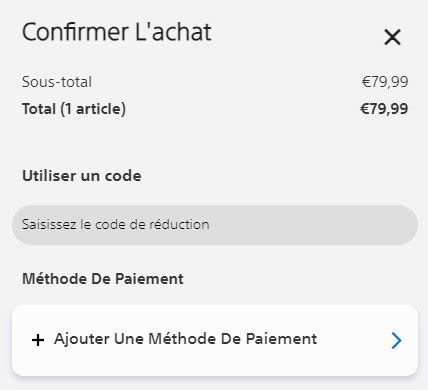
Task: Click the bold total price €79,99
Action: (x=384, y=109)
